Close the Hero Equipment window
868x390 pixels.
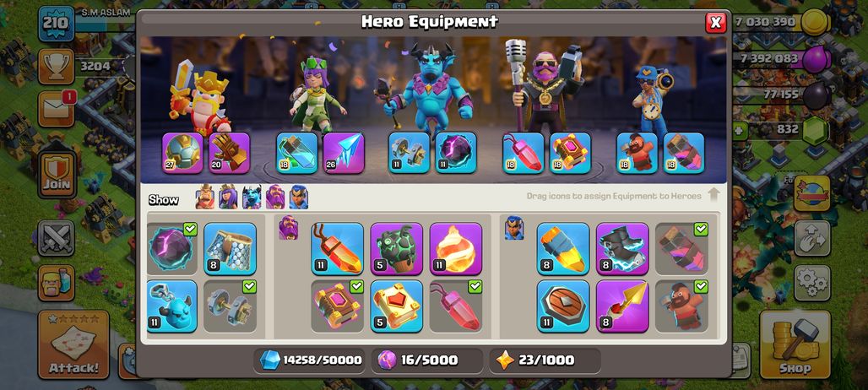pyautogui.click(x=715, y=23)
